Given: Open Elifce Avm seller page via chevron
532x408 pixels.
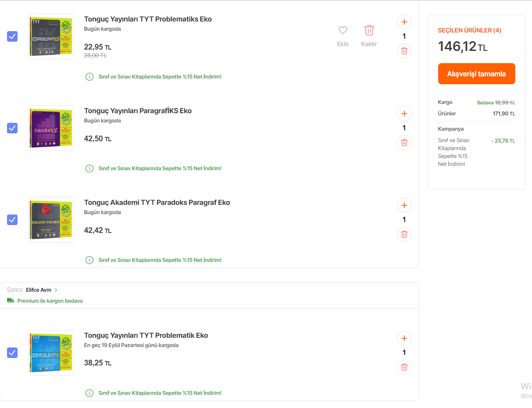Looking at the screenshot, I should coord(56,290).
